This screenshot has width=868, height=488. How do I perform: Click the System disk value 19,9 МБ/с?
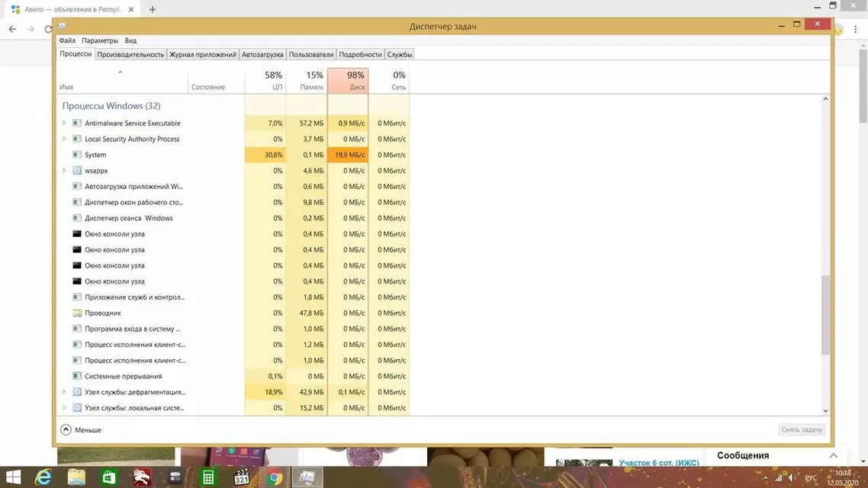point(349,155)
